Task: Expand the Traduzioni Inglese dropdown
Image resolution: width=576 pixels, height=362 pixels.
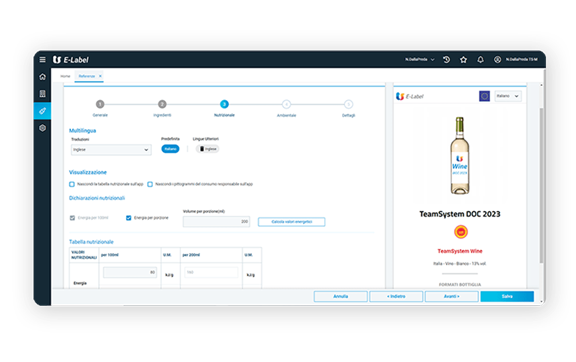Action: [111, 150]
